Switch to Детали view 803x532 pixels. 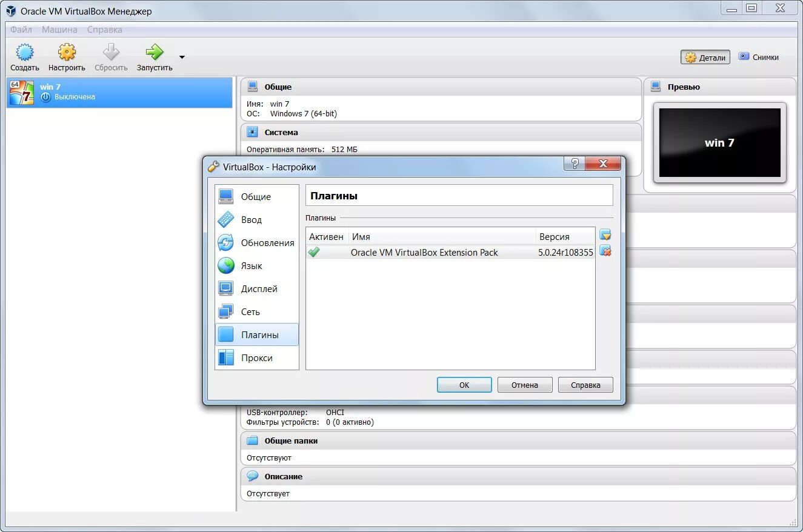point(705,58)
